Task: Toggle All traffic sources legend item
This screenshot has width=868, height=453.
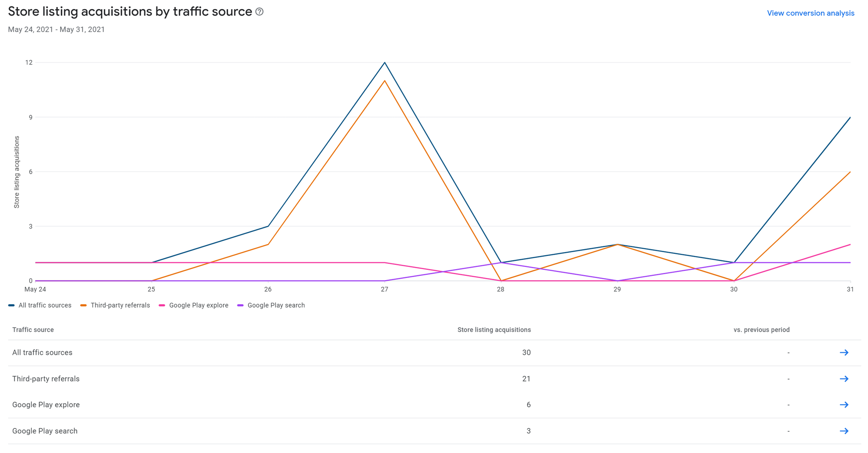Action: click(40, 305)
